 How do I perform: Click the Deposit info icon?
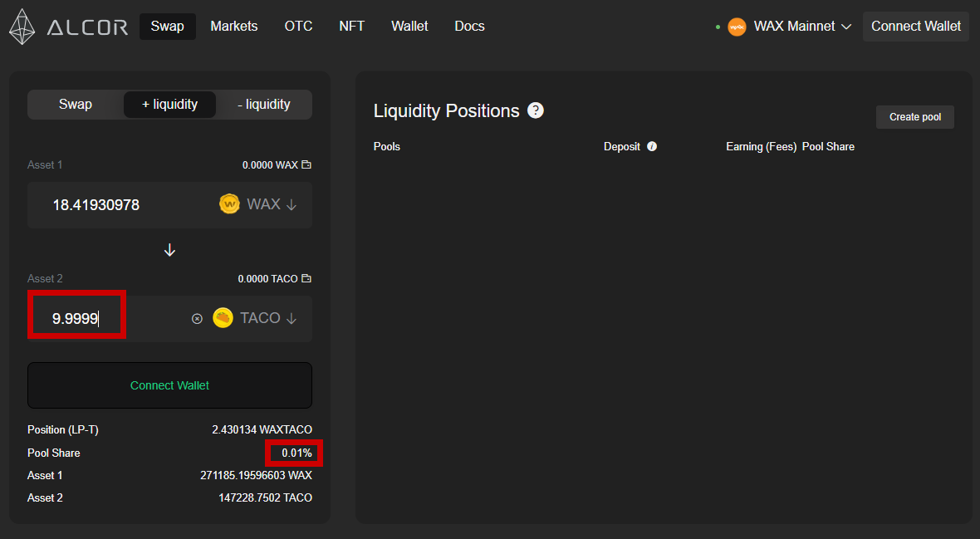click(652, 146)
